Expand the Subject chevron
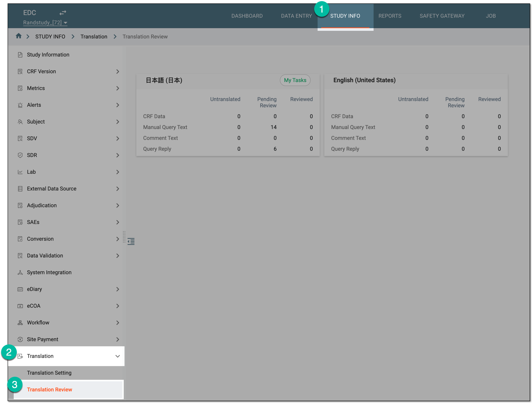Screen dimensions: 532x403 [x=118, y=122]
